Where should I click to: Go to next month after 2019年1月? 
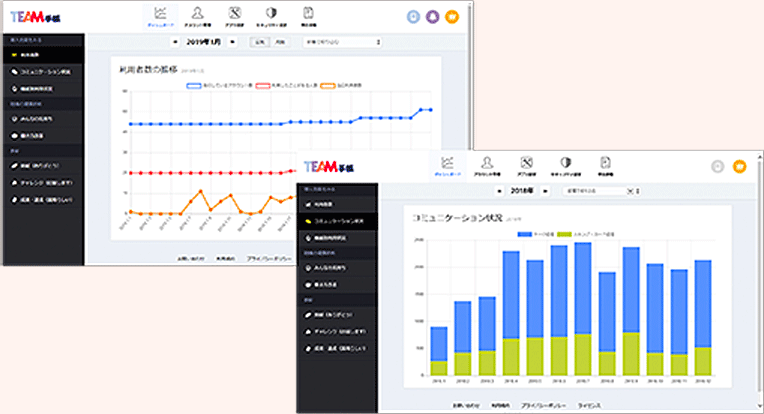232,42
